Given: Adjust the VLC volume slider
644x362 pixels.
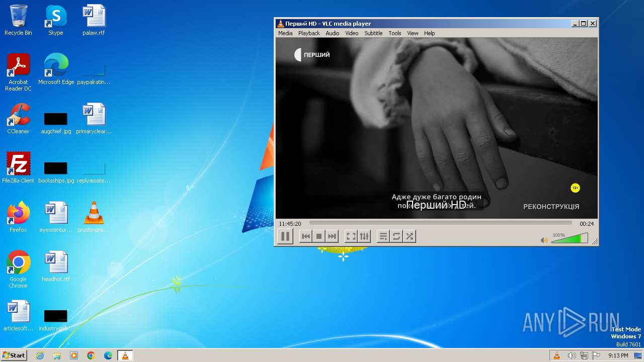Looking at the screenshot, I should 570,238.
